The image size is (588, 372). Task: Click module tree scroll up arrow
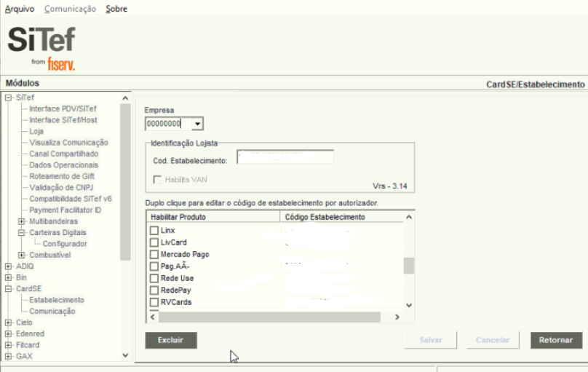click(125, 98)
